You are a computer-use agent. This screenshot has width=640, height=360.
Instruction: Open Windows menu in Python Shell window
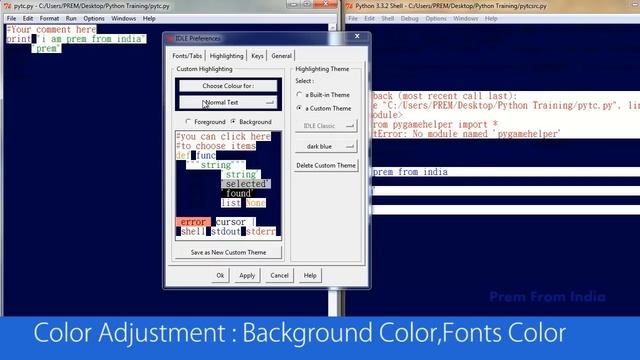(x=465, y=18)
